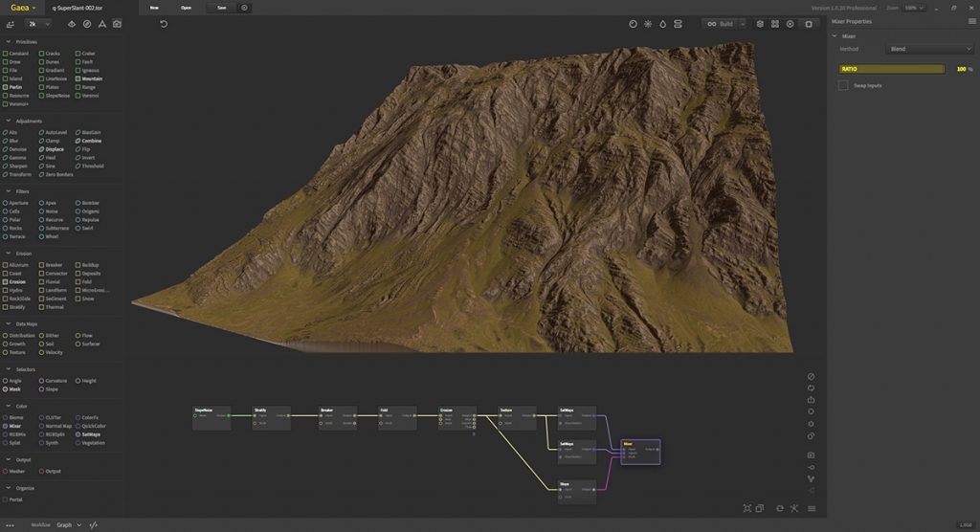Screen dimensions: 980x532
Task: Open the Mixer Properties hamburger menu
Action: 972,21
